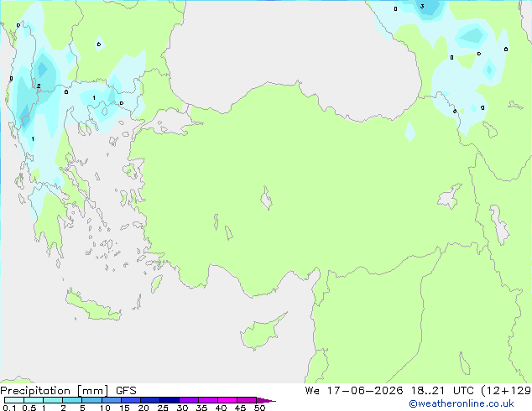Click the '35' legend scale label
The height and width of the screenshot is (411, 532).
pyautogui.click(x=201, y=408)
